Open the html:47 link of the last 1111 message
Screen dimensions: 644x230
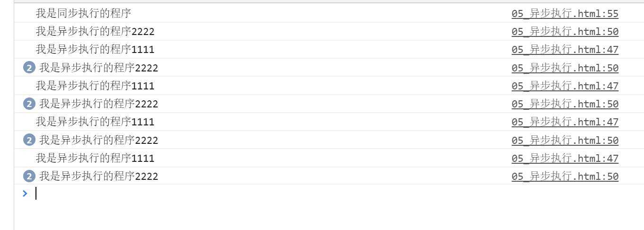tap(565, 159)
